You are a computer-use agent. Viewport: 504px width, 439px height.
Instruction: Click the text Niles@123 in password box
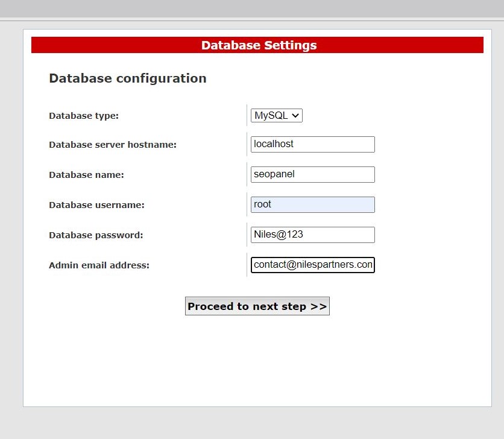click(279, 235)
